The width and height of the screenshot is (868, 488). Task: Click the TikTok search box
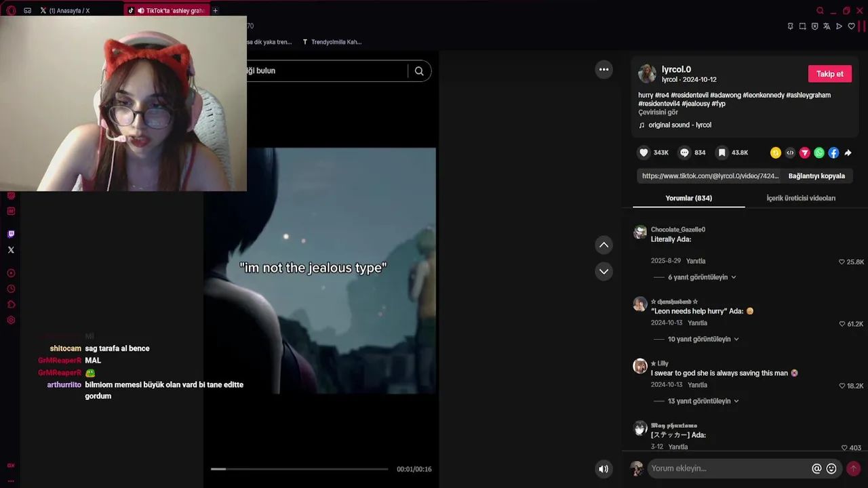(x=327, y=70)
